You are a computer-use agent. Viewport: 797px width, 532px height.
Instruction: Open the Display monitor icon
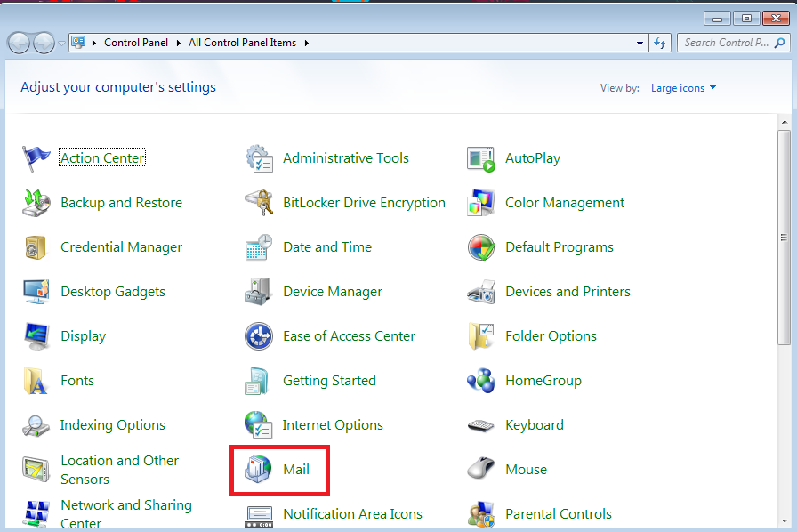[36, 336]
